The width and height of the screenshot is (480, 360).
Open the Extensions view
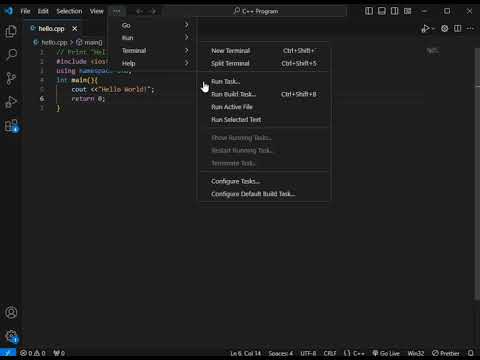pyautogui.click(x=11, y=126)
